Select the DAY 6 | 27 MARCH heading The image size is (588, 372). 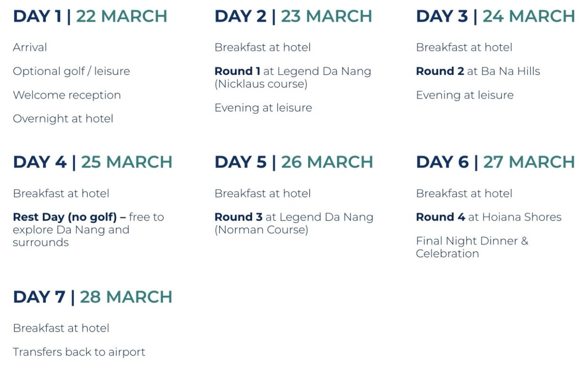tap(496, 162)
